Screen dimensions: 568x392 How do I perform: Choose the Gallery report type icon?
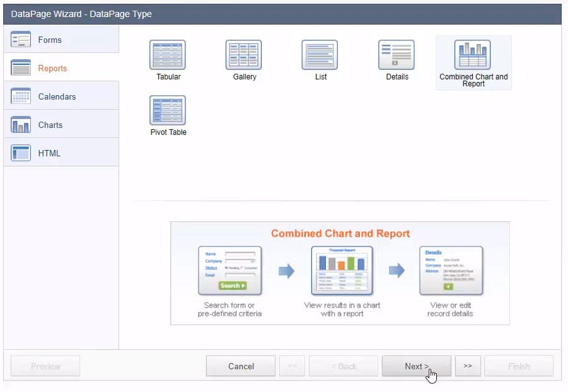tap(244, 55)
